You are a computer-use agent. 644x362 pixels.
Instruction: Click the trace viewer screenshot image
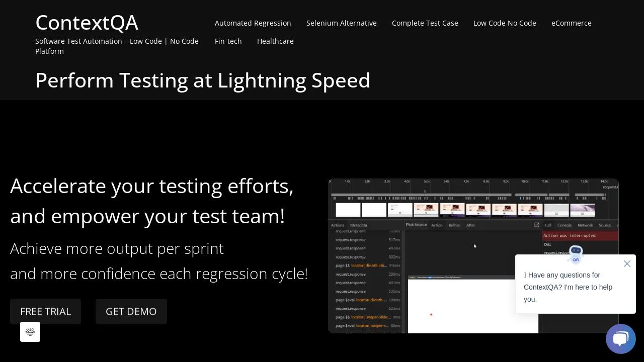click(x=473, y=256)
